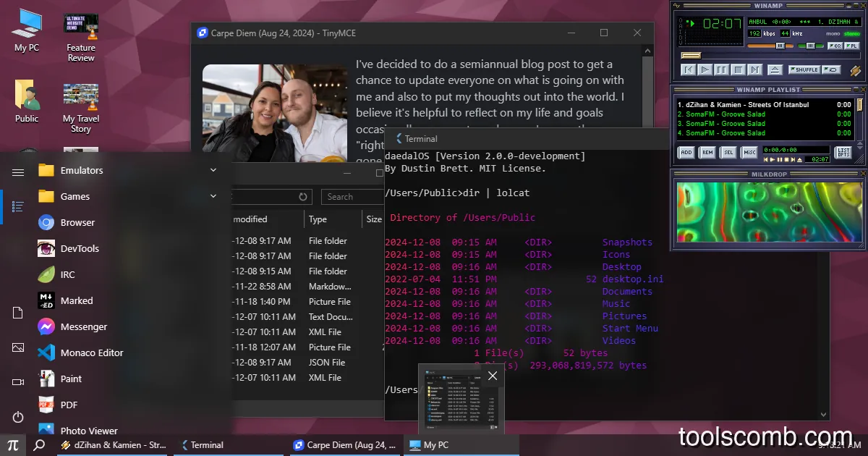
Task: Select the JSON File row in explorer
Action: (307, 362)
